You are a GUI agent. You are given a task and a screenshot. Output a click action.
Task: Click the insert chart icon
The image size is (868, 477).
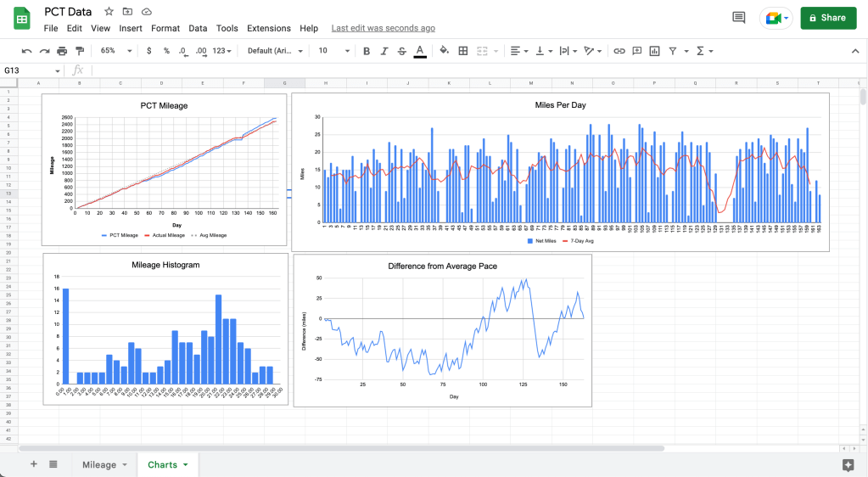[654, 51]
